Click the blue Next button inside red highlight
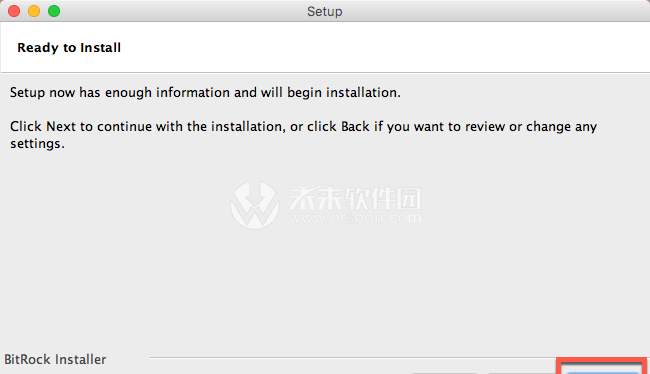 (x=602, y=372)
